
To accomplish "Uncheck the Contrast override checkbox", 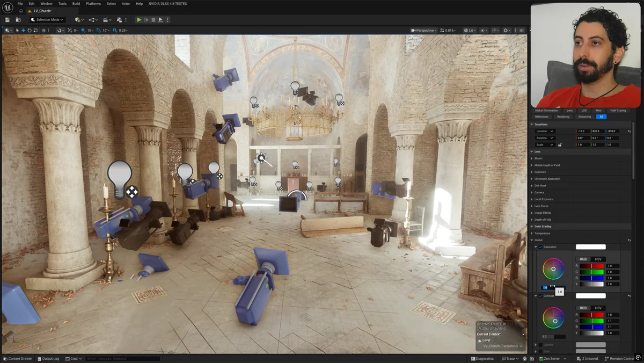I will [x=540, y=296].
